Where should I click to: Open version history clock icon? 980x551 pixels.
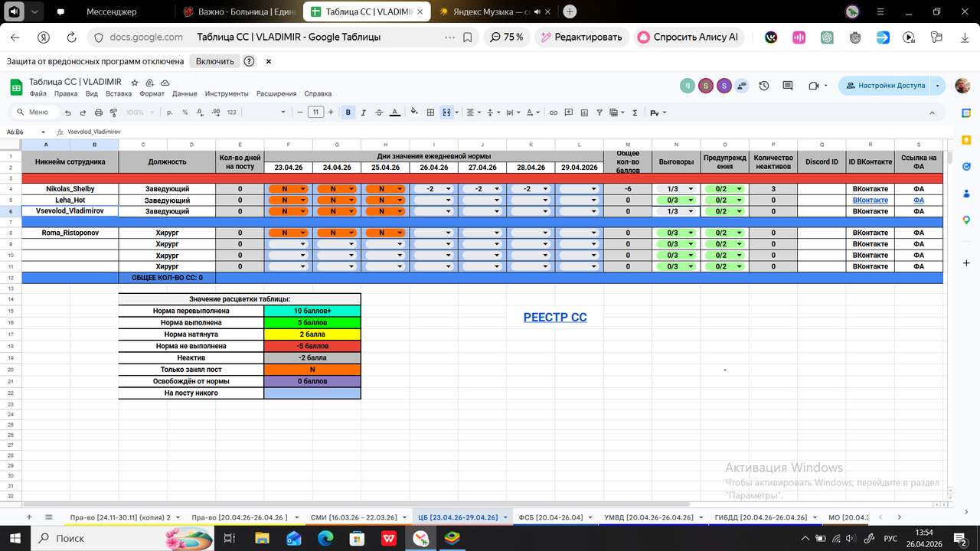(x=764, y=86)
